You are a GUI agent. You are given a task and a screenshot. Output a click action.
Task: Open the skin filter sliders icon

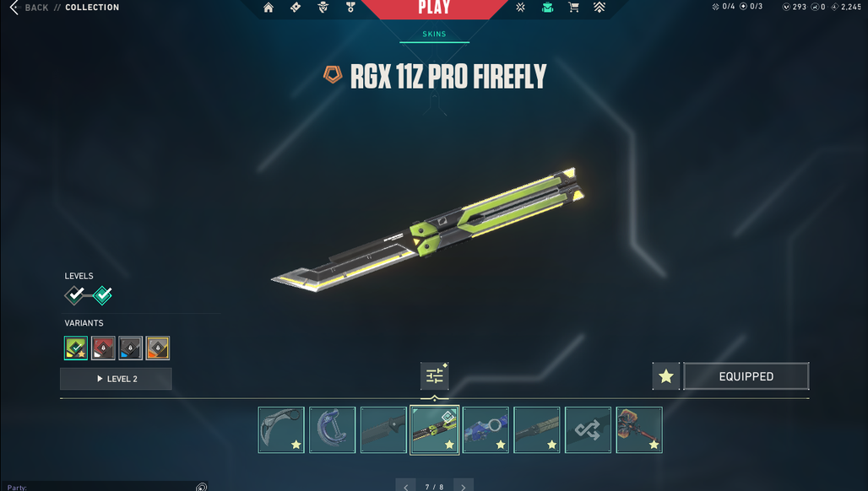pos(435,376)
